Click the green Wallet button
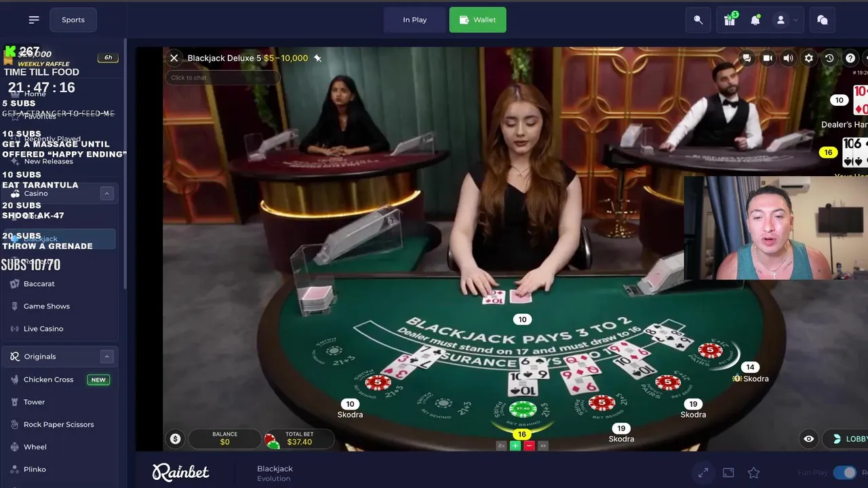Screen dimensions: 868x488 tap(477, 20)
